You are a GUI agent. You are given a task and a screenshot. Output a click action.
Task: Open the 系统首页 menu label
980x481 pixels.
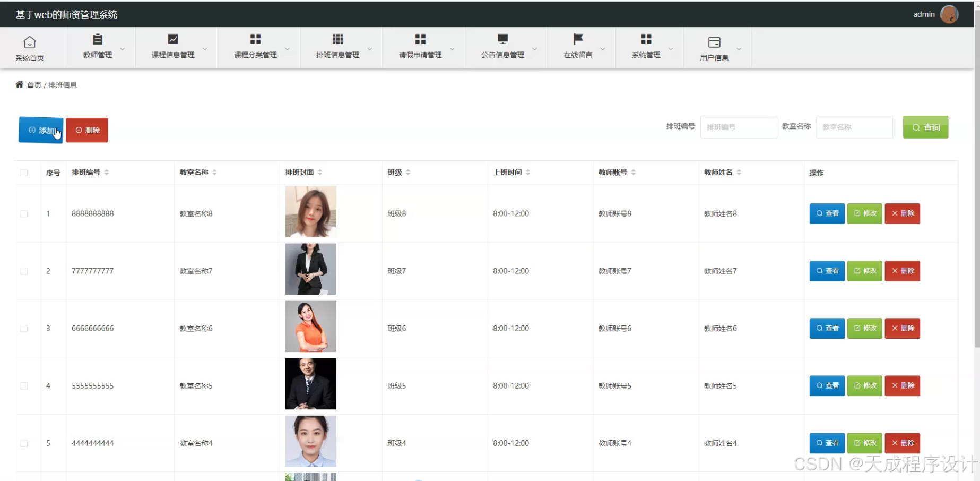point(30,58)
